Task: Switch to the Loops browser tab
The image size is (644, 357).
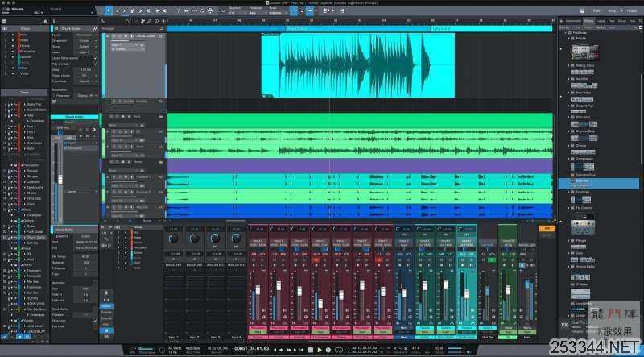Action: [x=601, y=21]
